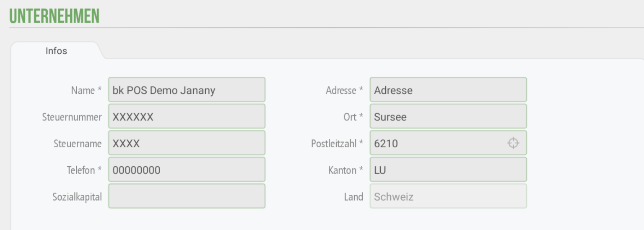Click the Telefon * label
Image resolution: width=644 pixels, height=230 pixels.
click(84, 170)
